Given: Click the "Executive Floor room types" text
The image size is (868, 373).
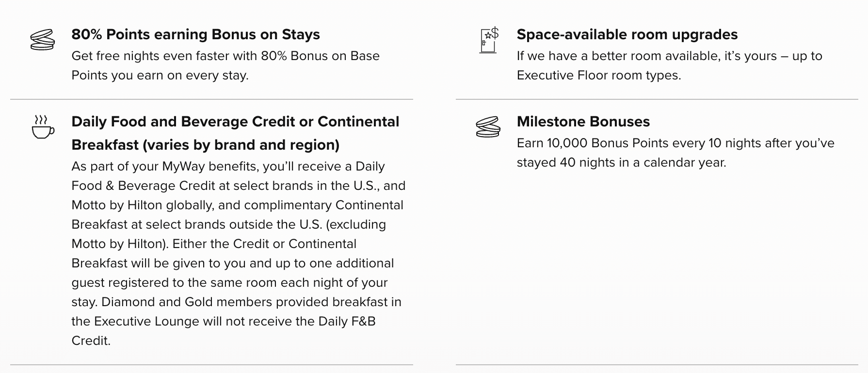Looking at the screenshot, I should pos(598,75).
